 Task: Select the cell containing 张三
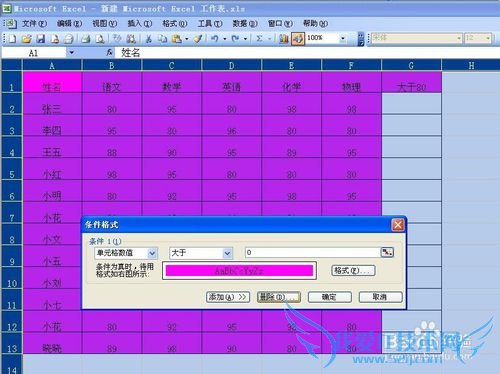pos(52,104)
